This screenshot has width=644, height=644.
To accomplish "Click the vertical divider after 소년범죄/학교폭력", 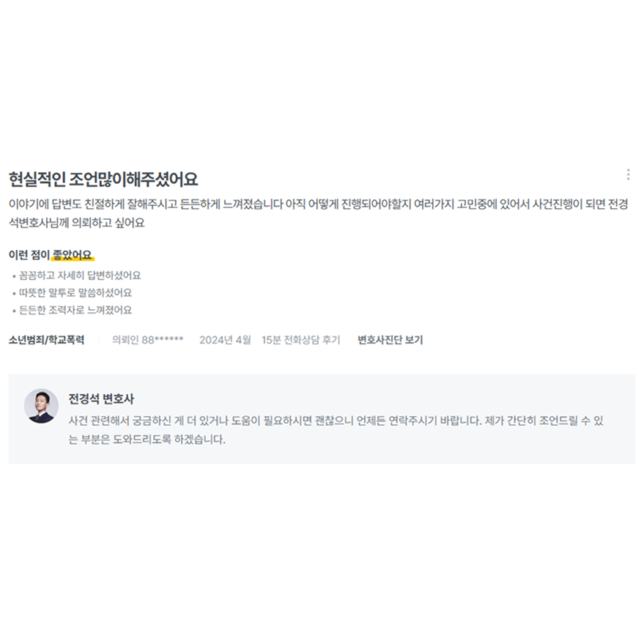I will click(98, 340).
